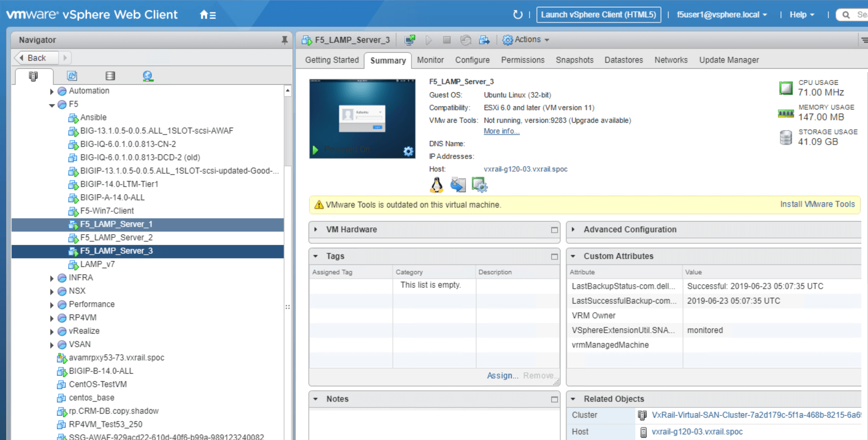Switch to Networking navigator view icon
The width and height of the screenshot is (868, 440).
coord(148,76)
